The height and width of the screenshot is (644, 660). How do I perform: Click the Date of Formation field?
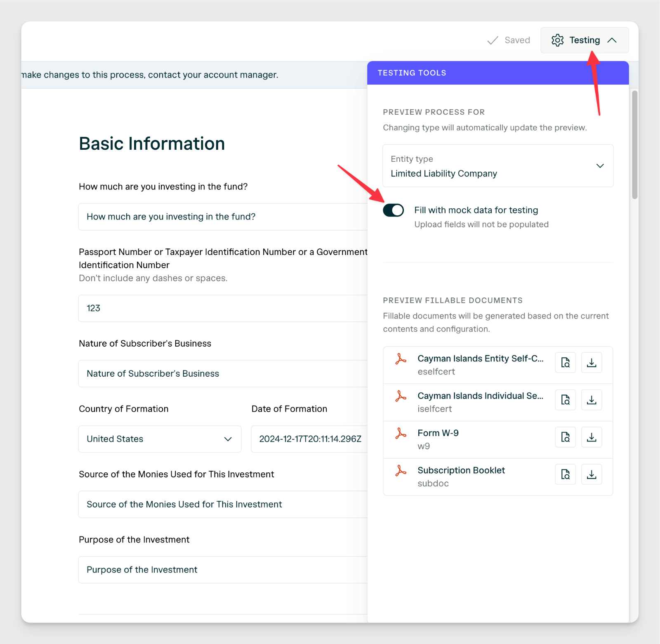coord(309,439)
